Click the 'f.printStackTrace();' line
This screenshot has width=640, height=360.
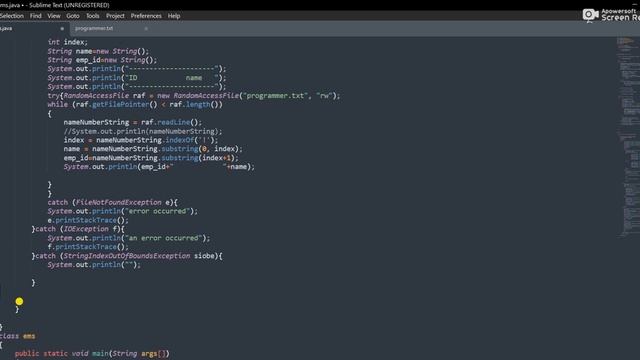tap(88, 247)
